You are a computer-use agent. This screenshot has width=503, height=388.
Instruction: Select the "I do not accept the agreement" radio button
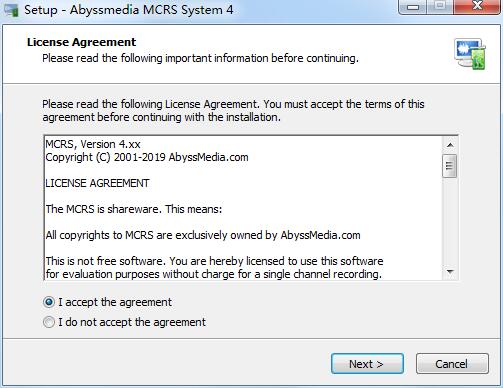pyautogui.click(x=49, y=322)
